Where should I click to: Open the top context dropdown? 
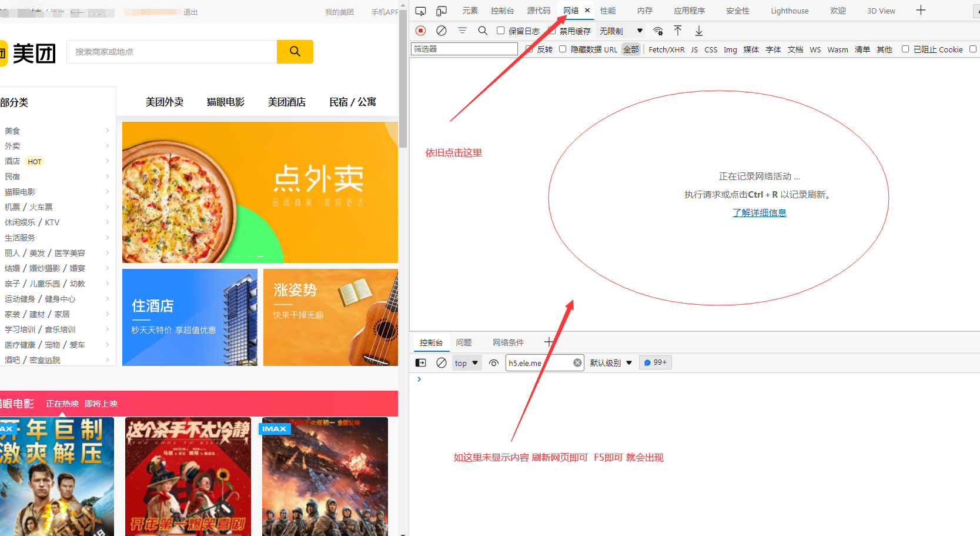coord(466,363)
